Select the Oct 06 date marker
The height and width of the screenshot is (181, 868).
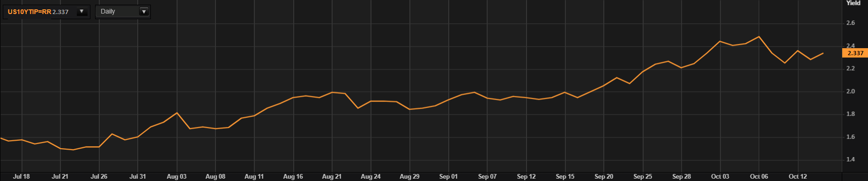759,176
